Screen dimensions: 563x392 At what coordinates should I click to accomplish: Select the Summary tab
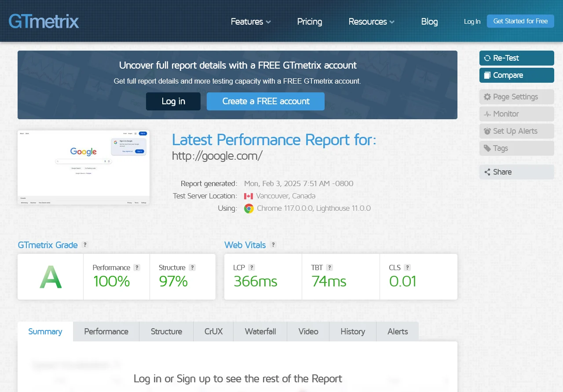point(45,331)
